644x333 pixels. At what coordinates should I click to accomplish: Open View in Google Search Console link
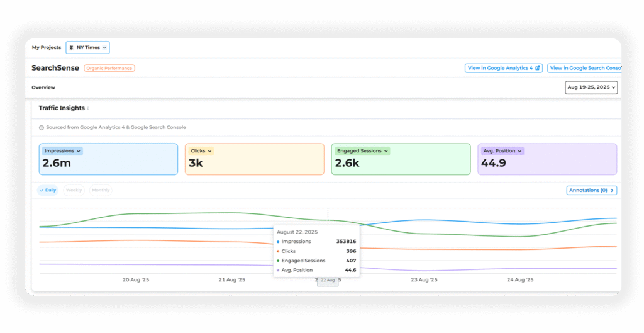pos(584,68)
